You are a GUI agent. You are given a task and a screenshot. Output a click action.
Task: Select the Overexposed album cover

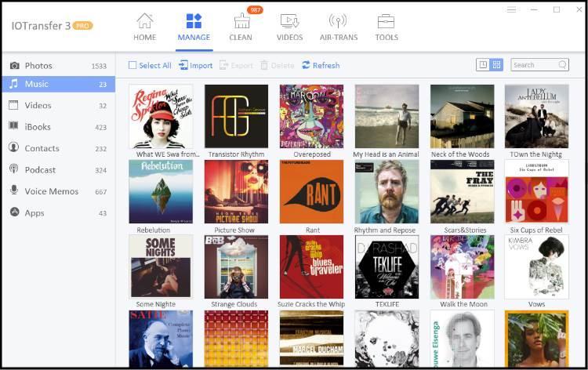point(311,116)
